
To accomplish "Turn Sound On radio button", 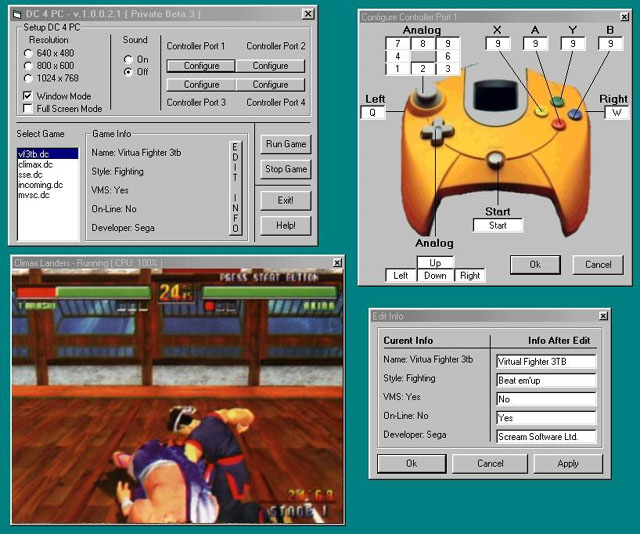I will coord(128,60).
